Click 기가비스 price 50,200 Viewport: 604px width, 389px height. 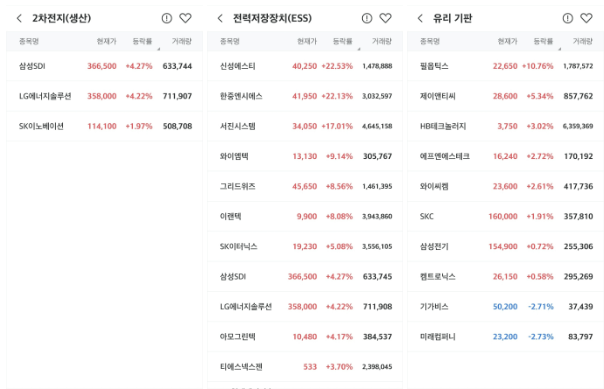505,307
